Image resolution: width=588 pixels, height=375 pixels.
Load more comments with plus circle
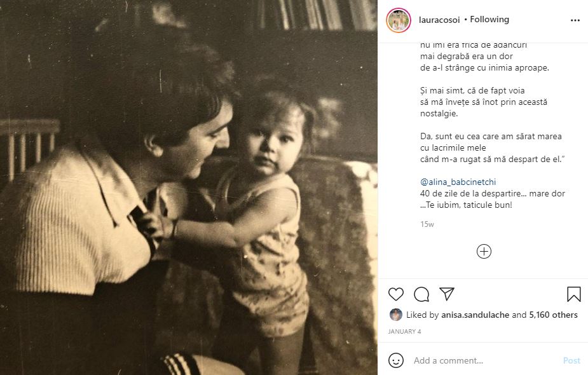pyautogui.click(x=484, y=251)
